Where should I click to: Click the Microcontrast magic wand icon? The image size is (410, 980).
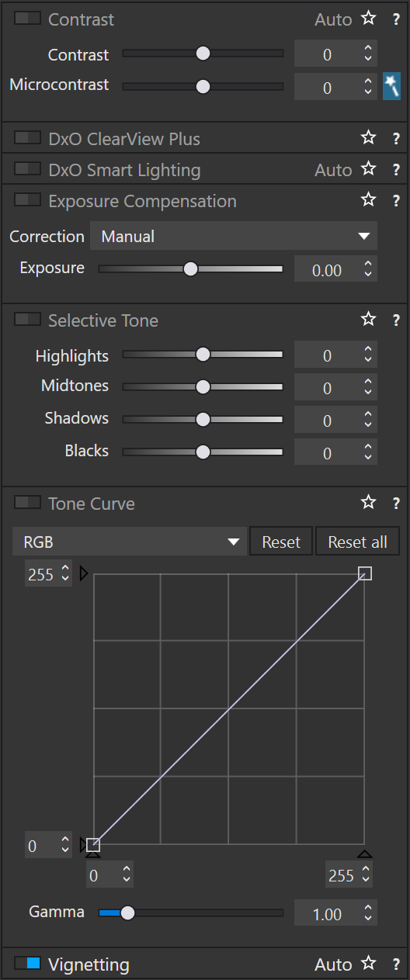coord(391,86)
